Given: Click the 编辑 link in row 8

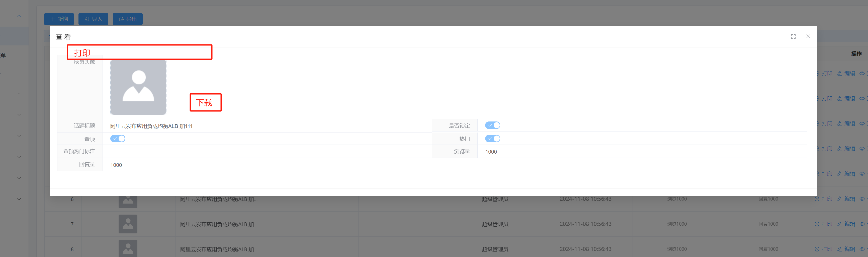Looking at the screenshot, I should click(x=849, y=249).
